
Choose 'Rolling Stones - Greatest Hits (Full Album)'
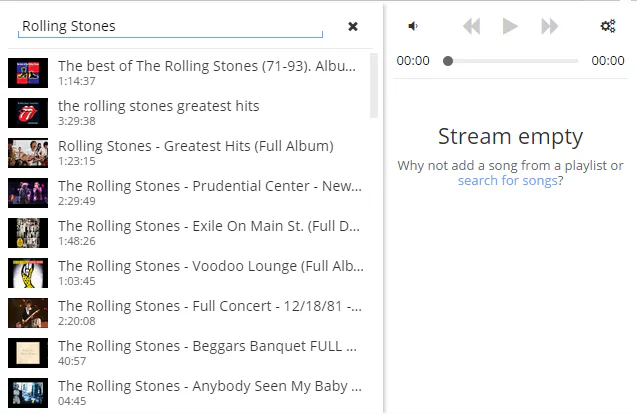(x=187, y=153)
